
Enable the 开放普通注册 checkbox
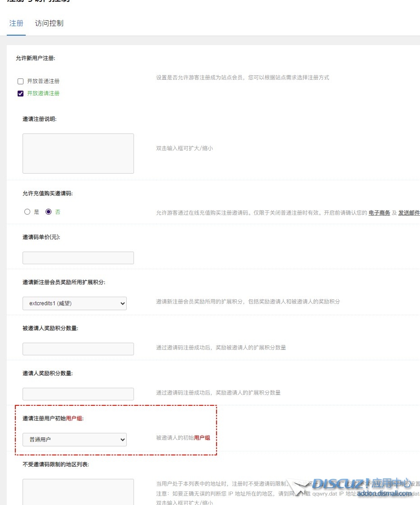pyautogui.click(x=20, y=81)
